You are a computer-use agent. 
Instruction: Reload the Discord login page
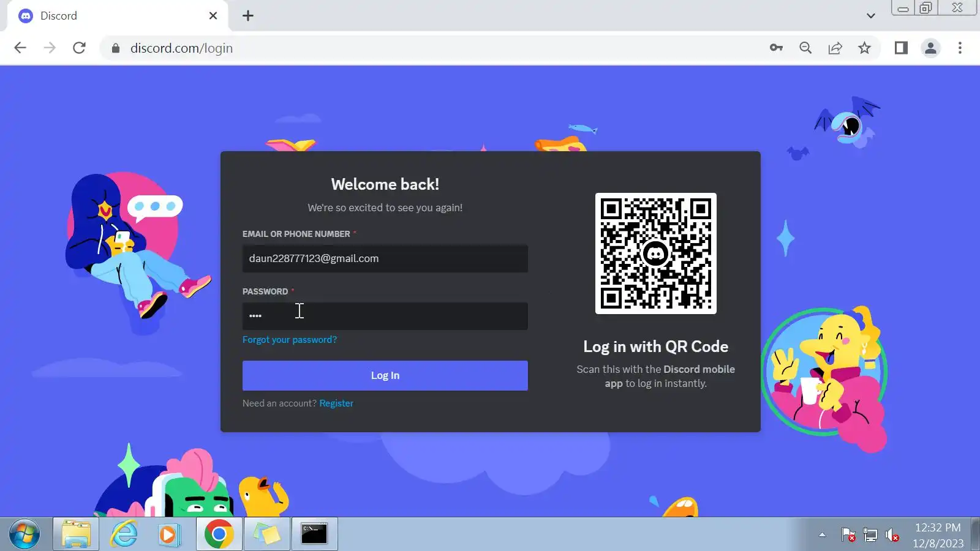(x=79, y=48)
